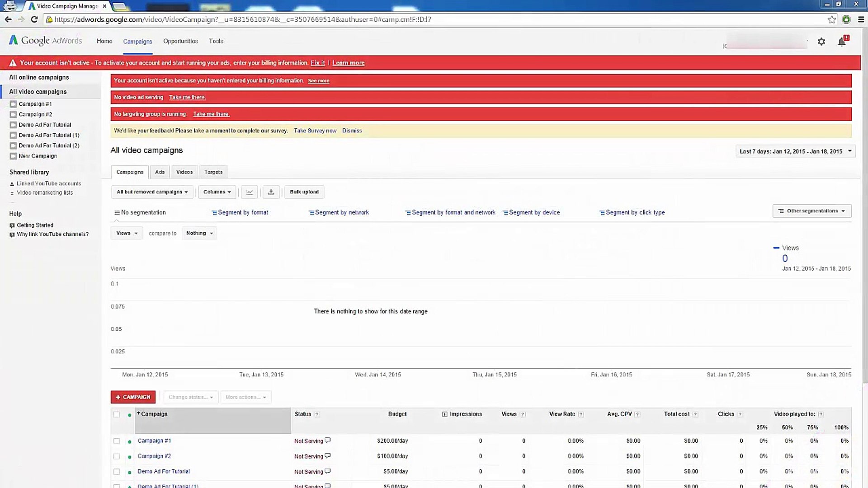This screenshot has height=488, width=868.
Task: Click the Other segmentations filter icon
Action: click(781, 211)
